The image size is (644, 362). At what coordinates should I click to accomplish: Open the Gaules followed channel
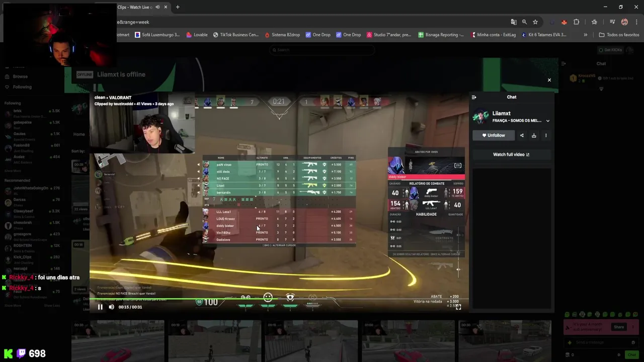pyautogui.click(x=32, y=136)
